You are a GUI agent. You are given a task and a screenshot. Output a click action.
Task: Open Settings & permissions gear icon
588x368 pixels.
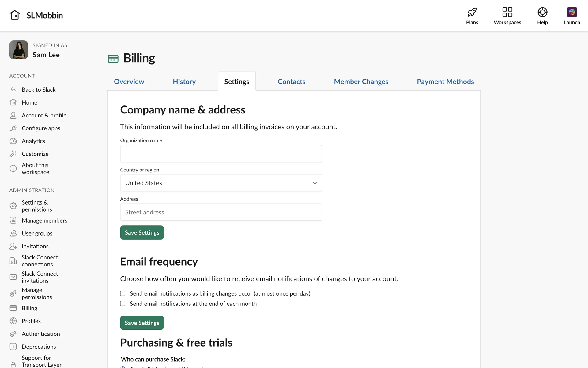coord(13,206)
